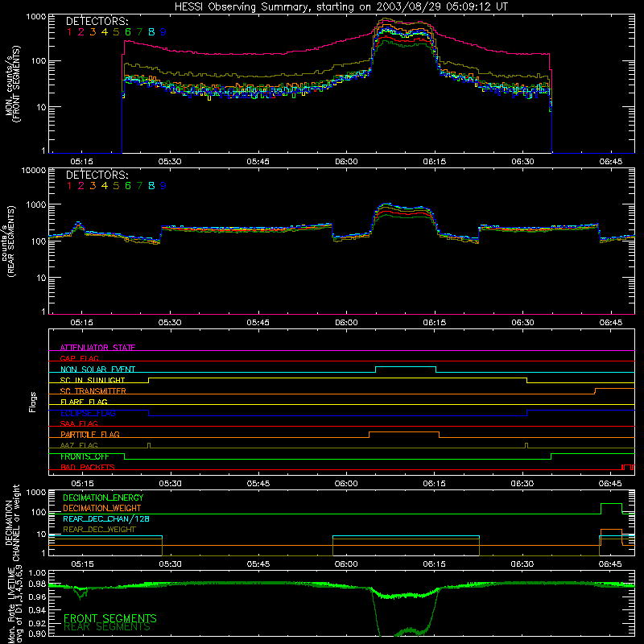Screen dimensions: 644x644
Task: Select detector 4 in the rear segments legend
Action: click(x=105, y=186)
